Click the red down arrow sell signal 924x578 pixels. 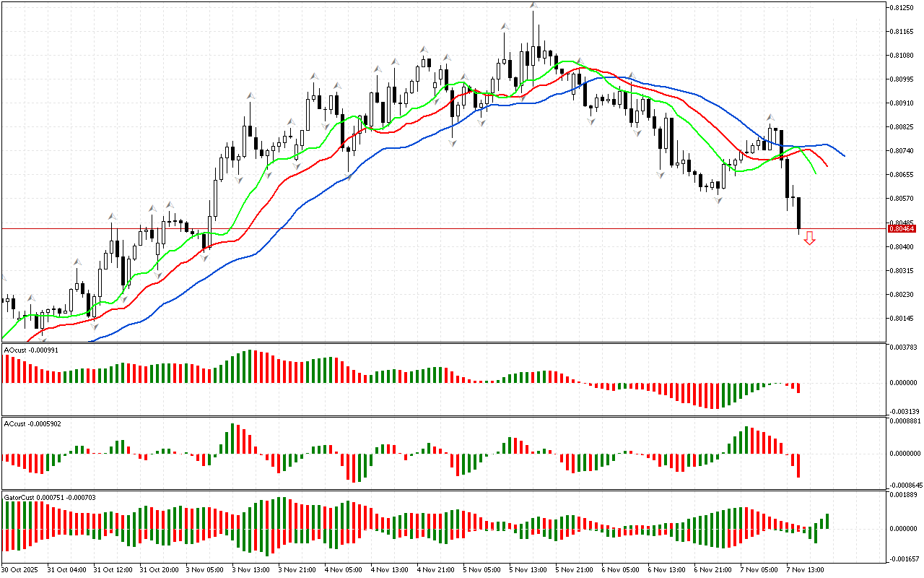pos(809,238)
